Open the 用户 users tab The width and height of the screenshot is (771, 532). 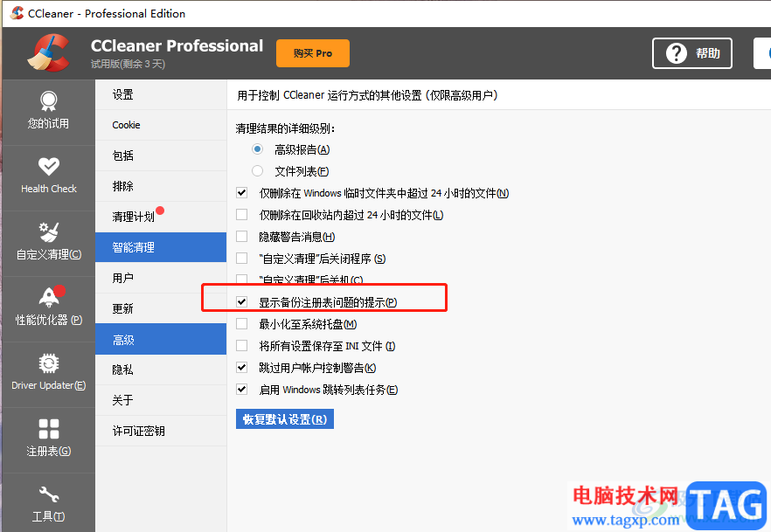pyautogui.click(x=161, y=278)
